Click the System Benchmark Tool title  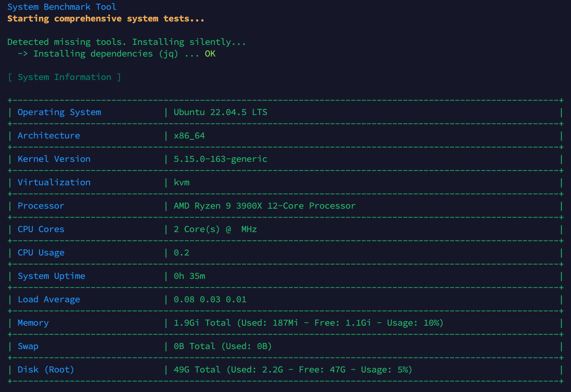(x=62, y=7)
